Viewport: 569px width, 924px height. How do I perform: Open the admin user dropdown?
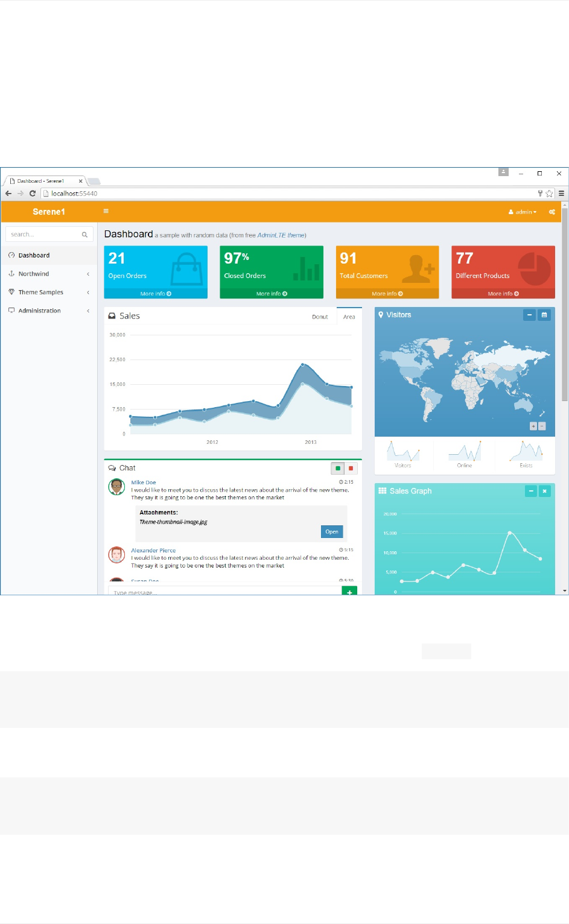pyautogui.click(x=523, y=212)
